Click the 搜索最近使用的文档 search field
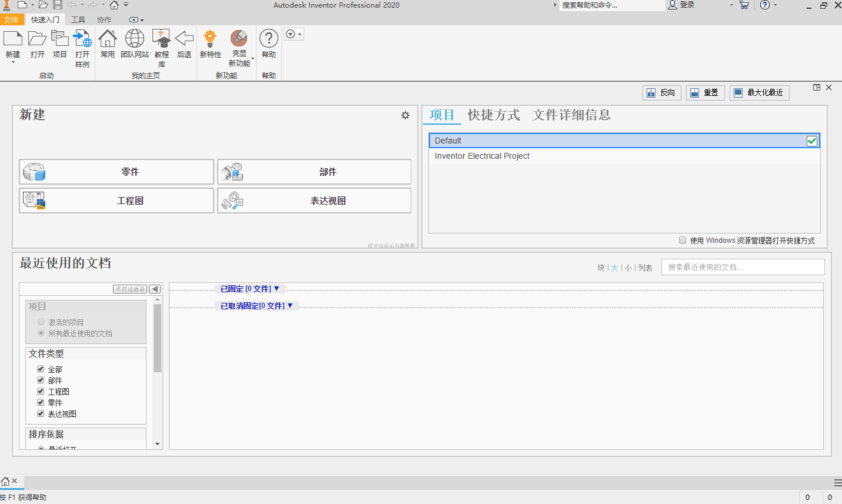Viewport: 842px width, 504px height. tap(743, 267)
